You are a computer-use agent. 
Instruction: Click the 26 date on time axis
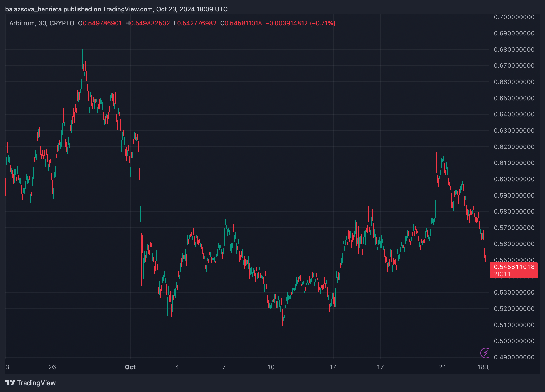click(52, 367)
